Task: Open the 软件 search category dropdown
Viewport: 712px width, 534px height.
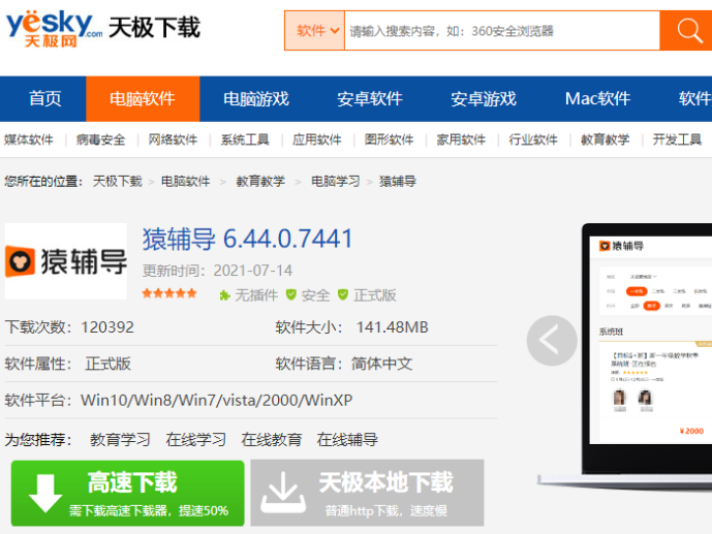Action: pyautogui.click(x=315, y=31)
